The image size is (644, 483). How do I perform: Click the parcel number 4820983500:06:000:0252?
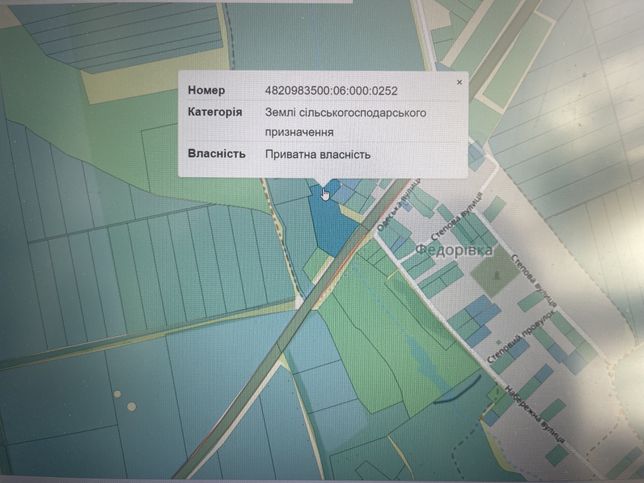tap(331, 91)
